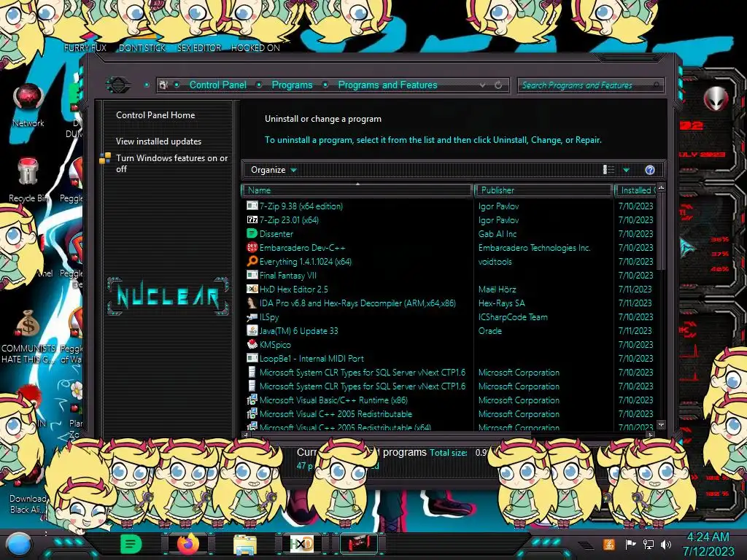Click the horizontal scrollbar right arrow
Image resolution: width=747 pixels, height=560 pixels.
650,435
